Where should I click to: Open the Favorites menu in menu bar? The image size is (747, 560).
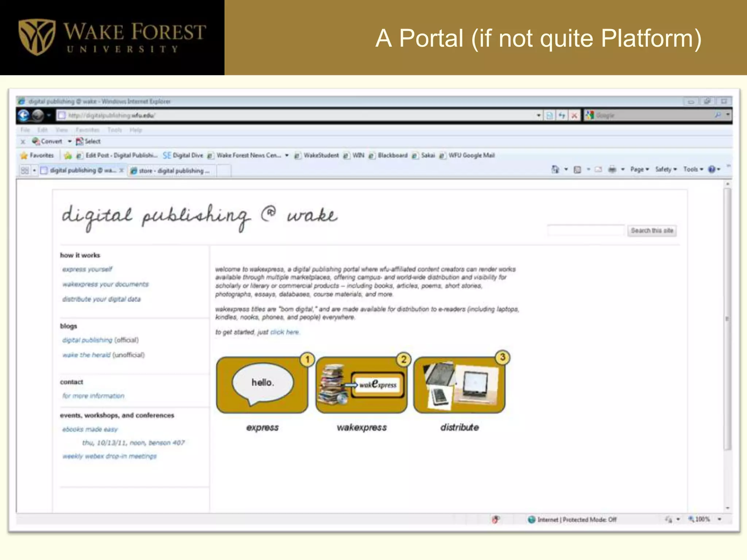tap(88, 130)
